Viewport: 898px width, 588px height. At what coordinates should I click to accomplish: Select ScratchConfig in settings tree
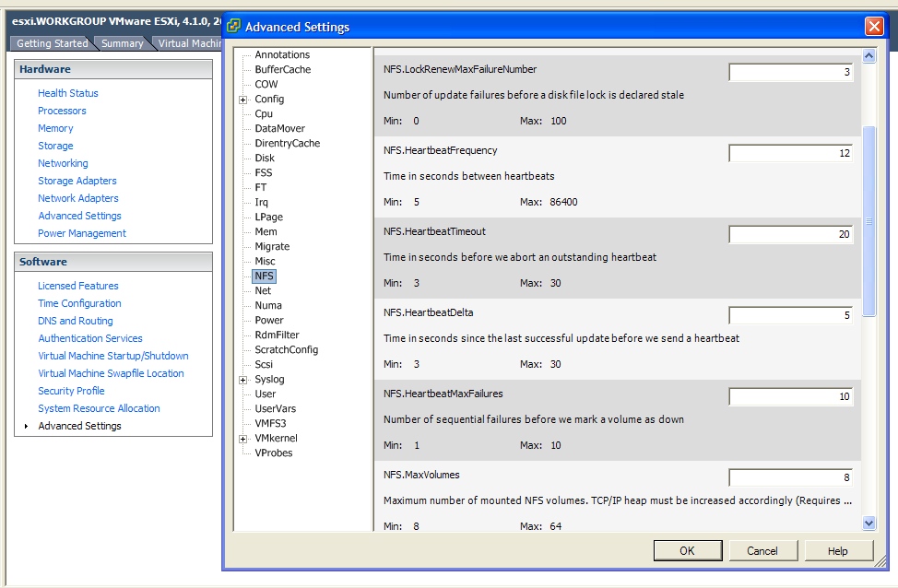point(287,350)
